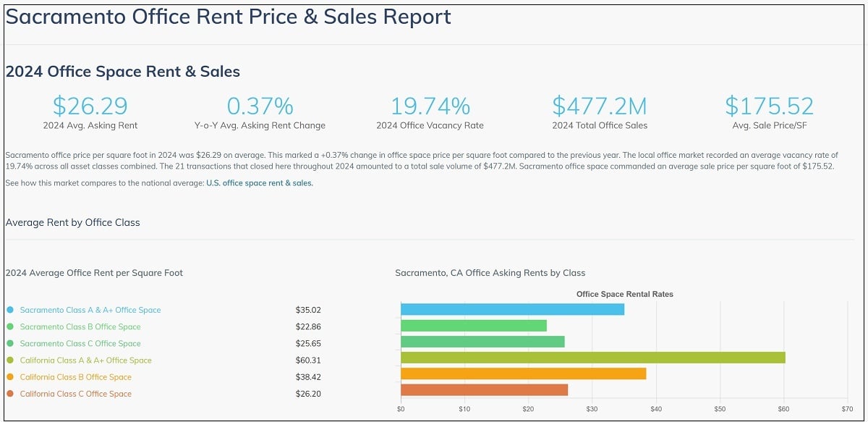Click the orange dot beside California Class B

click(10, 377)
